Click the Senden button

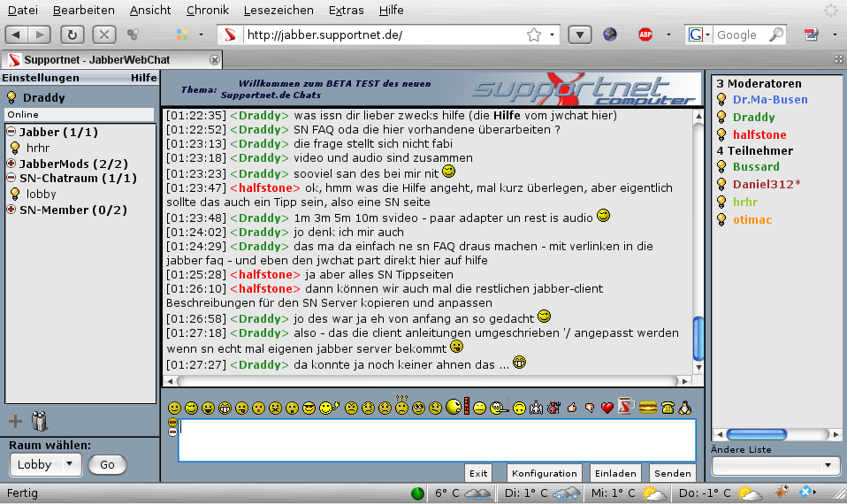[673, 473]
